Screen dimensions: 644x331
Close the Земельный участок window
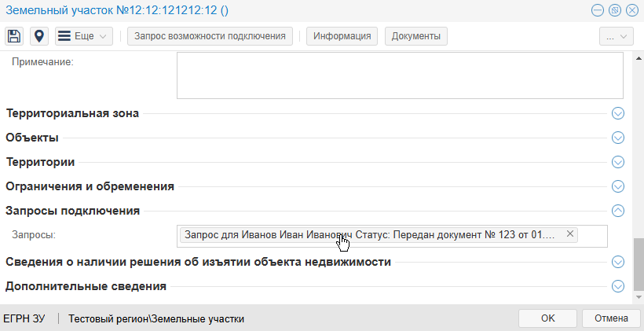pyautogui.click(x=631, y=10)
